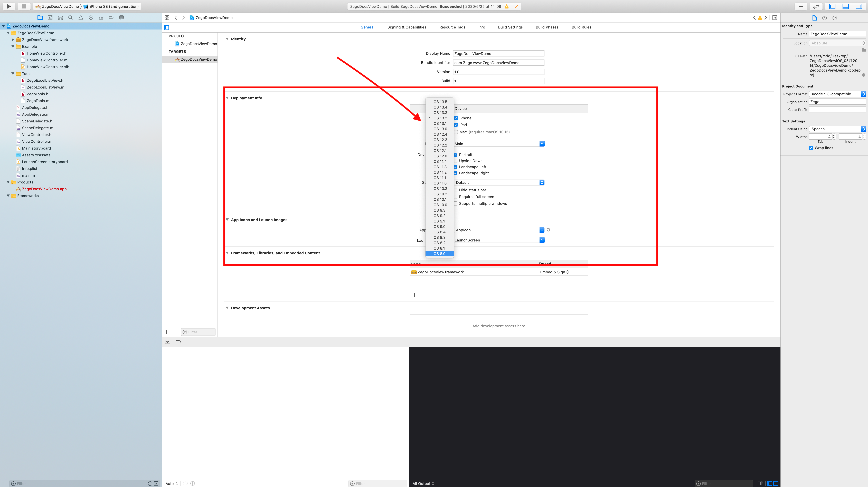Toggle the Landscape Left checkbox

click(x=456, y=167)
